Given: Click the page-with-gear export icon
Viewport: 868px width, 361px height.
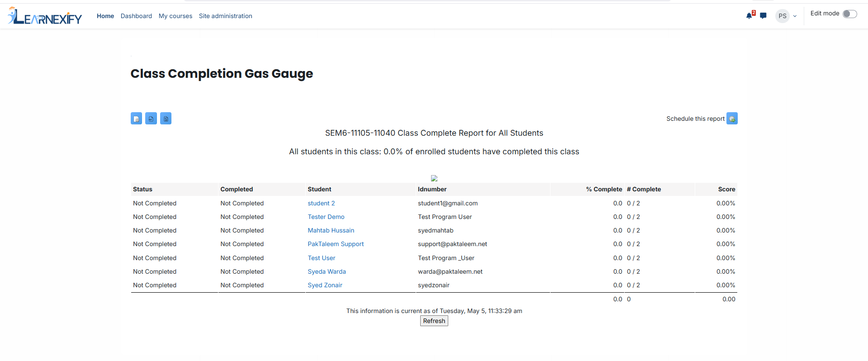Looking at the screenshot, I should point(136,119).
